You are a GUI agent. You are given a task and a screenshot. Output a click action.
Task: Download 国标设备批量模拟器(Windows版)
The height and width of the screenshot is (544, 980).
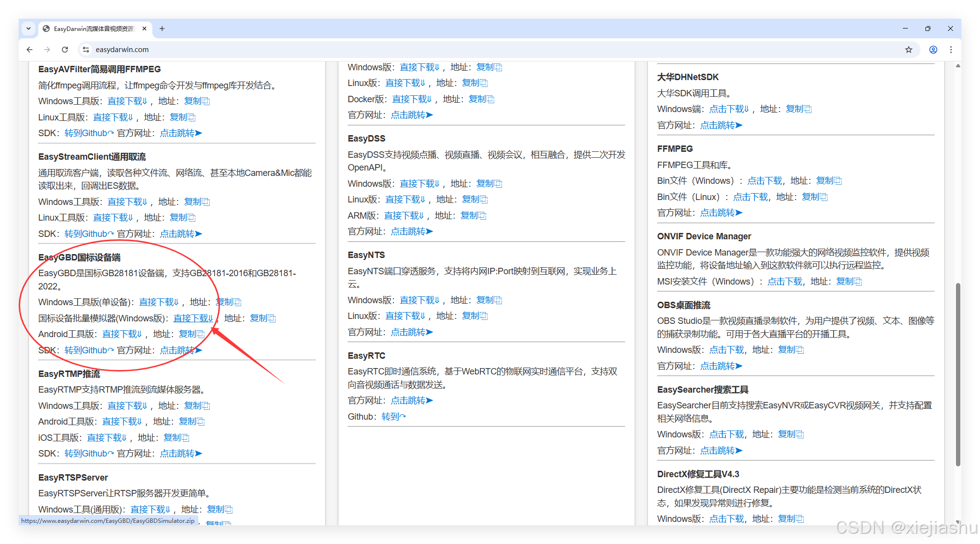coord(193,318)
